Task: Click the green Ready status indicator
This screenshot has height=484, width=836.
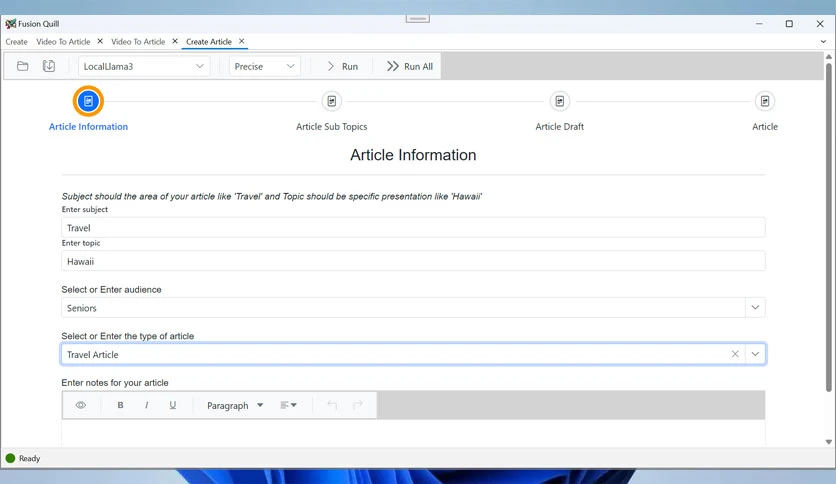Action: 10,458
